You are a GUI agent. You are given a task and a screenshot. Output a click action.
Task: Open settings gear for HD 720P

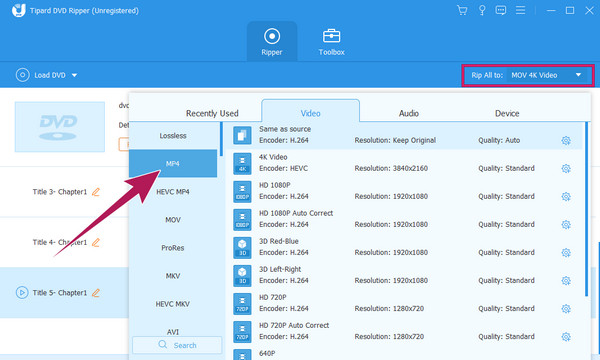[x=566, y=309]
